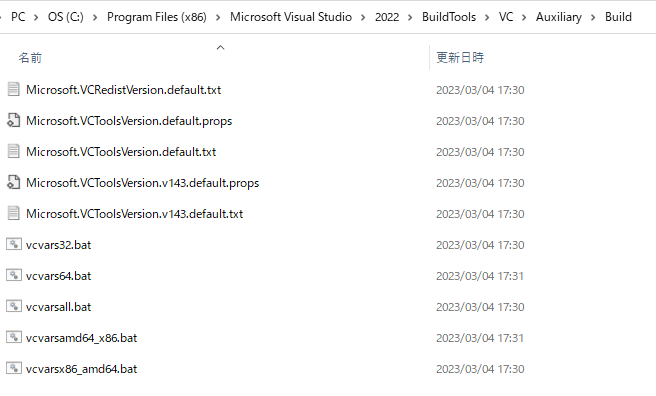
Task: Jump to the VC breadcrumb folder
Action: [506, 17]
